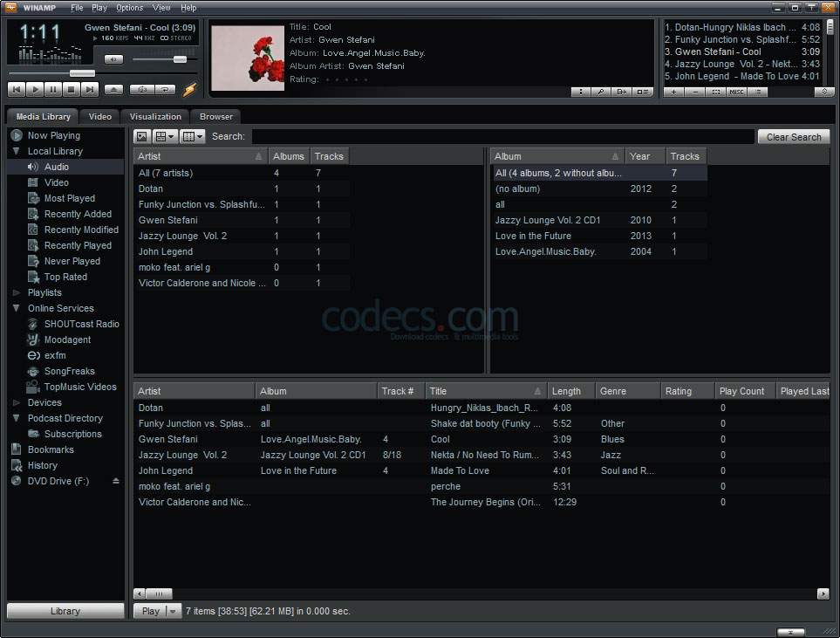840x638 pixels.
Task: Open the dropdown arrow next to Play
Action: click(x=173, y=611)
